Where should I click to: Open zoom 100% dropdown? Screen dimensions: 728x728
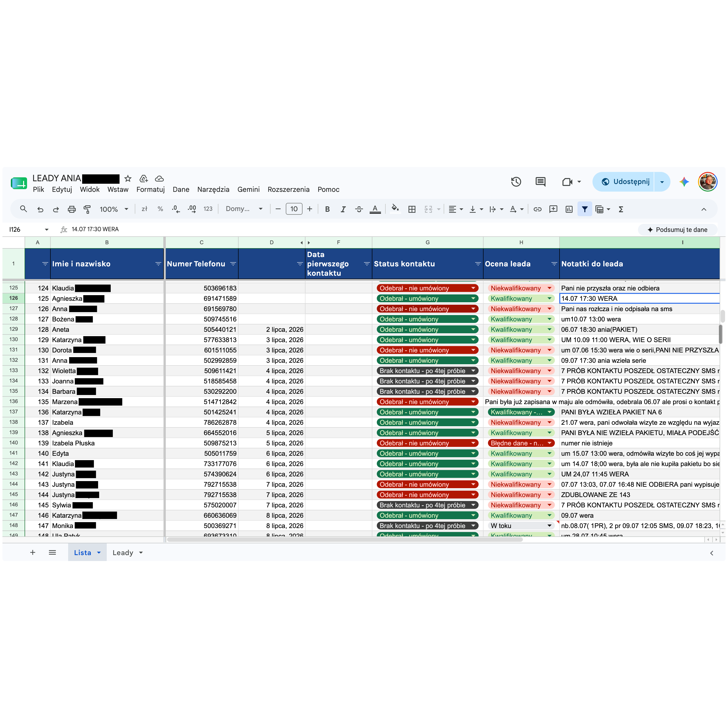114,209
